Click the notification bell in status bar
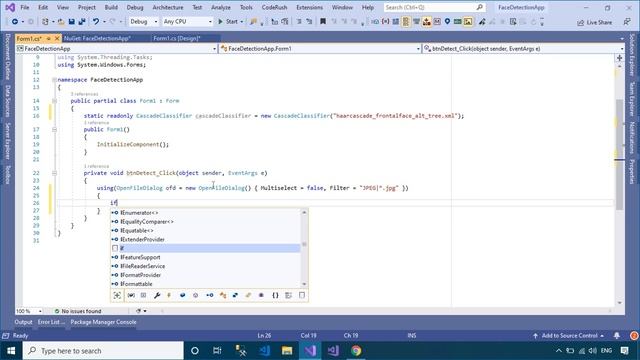The height and width of the screenshot is (360, 640). click(x=617, y=336)
